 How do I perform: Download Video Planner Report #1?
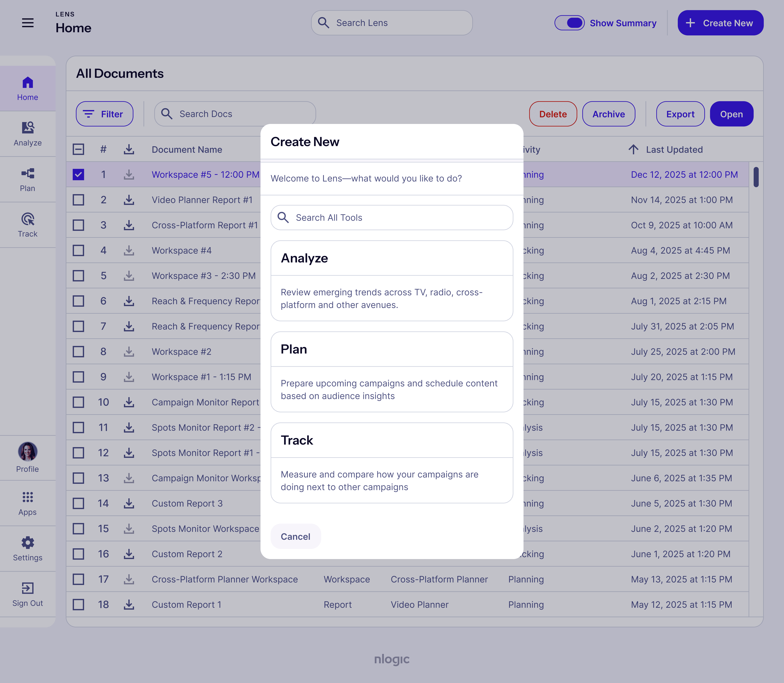pos(129,200)
